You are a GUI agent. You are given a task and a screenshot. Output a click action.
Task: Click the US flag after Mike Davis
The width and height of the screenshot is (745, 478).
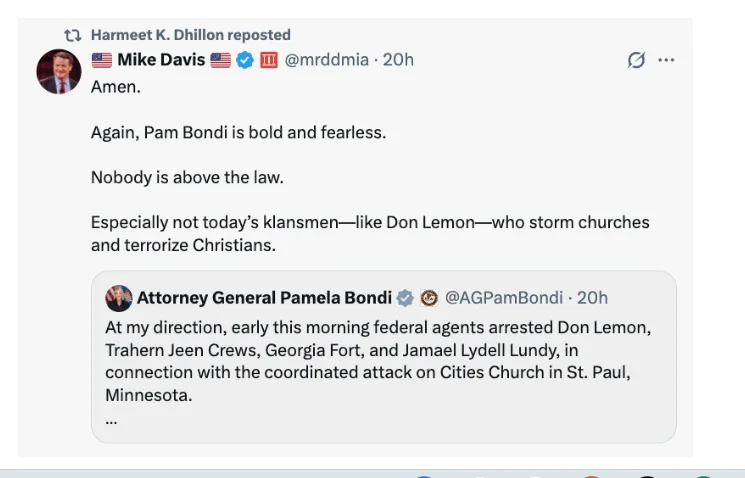[x=221, y=60]
